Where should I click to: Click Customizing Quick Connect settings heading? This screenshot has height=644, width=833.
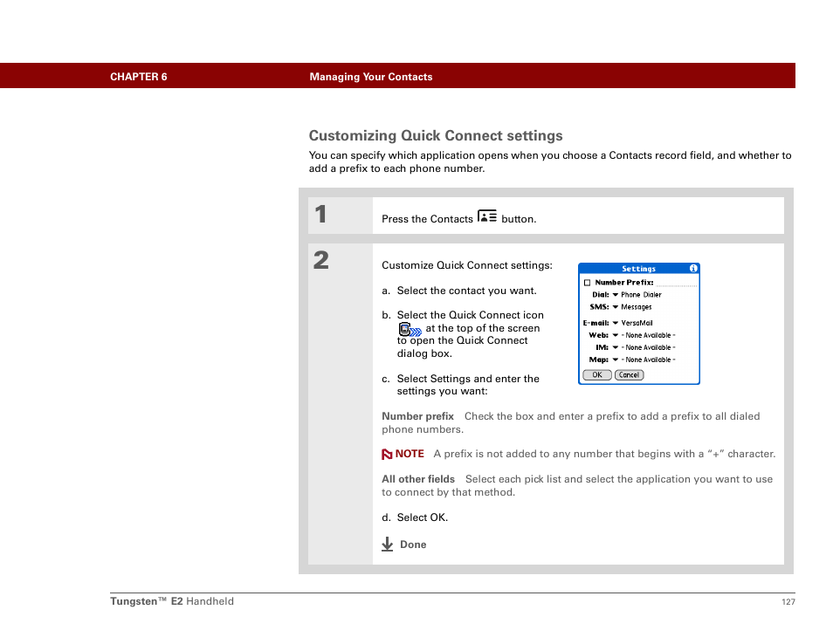point(436,135)
